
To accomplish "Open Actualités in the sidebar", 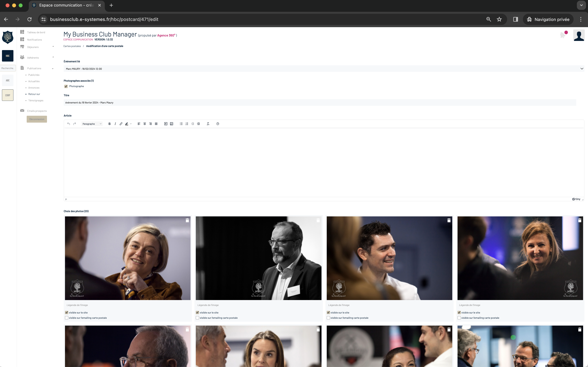I will click(34, 81).
